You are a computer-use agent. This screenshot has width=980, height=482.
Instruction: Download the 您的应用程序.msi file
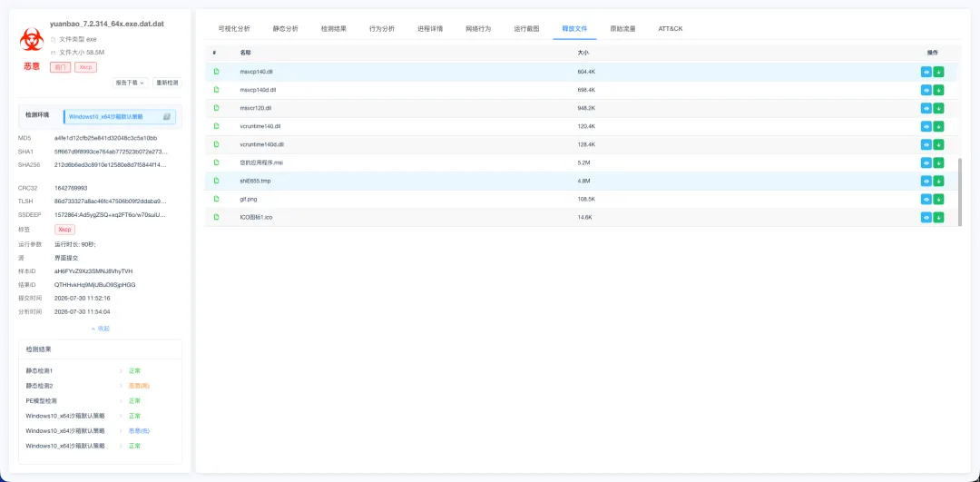(x=939, y=162)
